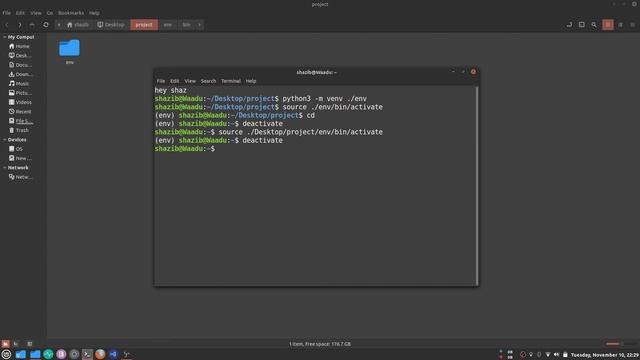The height and width of the screenshot is (360, 640).
Task: Click the terminal vertical scrollbar
Action: tap(477, 185)
